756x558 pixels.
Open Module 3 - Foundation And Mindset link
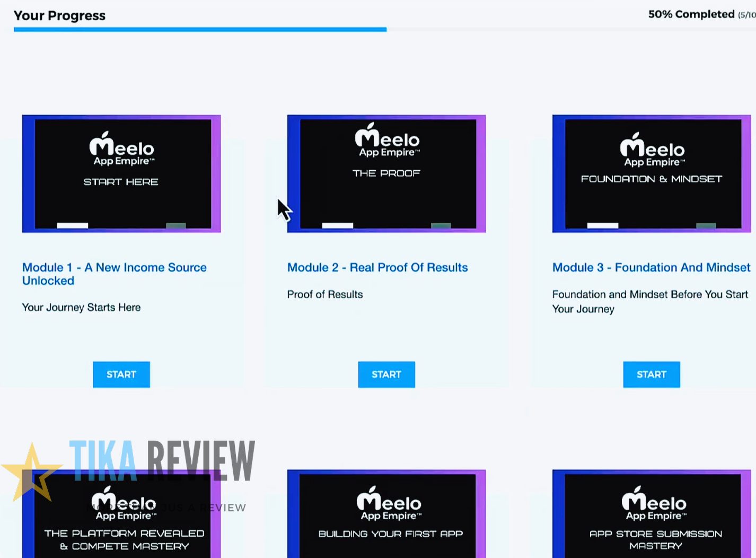(x=652, y=267)
